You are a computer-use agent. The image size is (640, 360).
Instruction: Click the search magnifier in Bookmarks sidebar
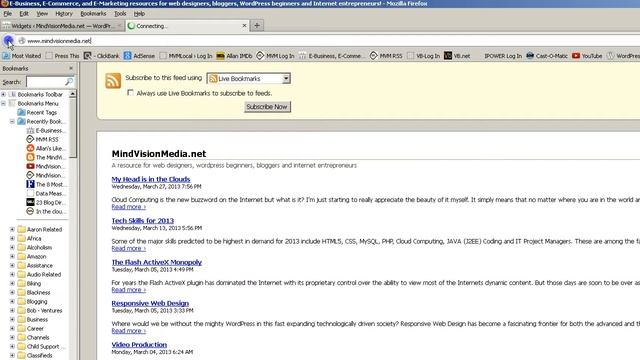tap(69, 82)
